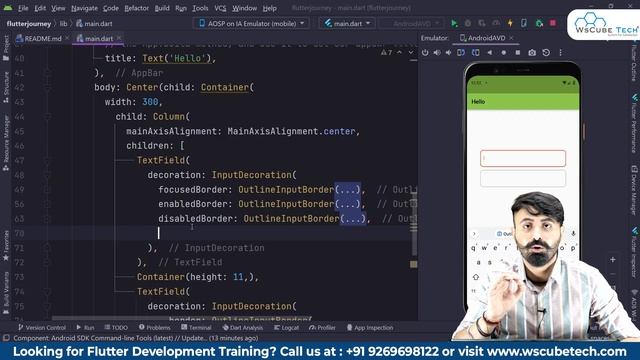Screen dimensions: 640x360
Task: Open TODO tool window
Action: point(116,328)
